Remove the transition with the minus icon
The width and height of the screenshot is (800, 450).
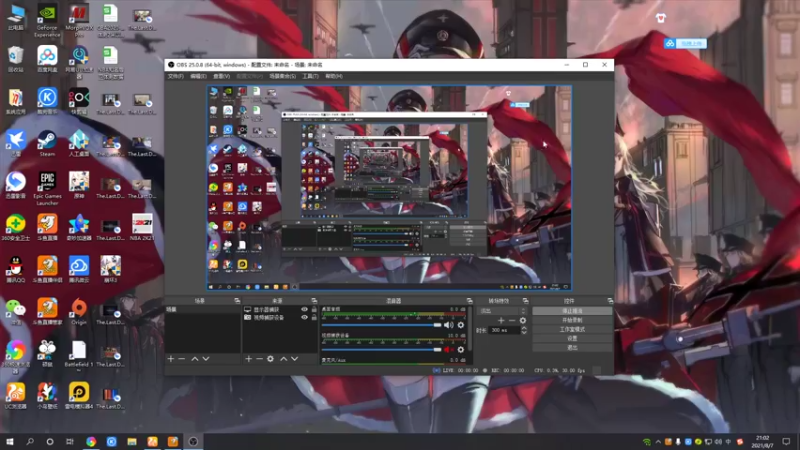[512, 320]
